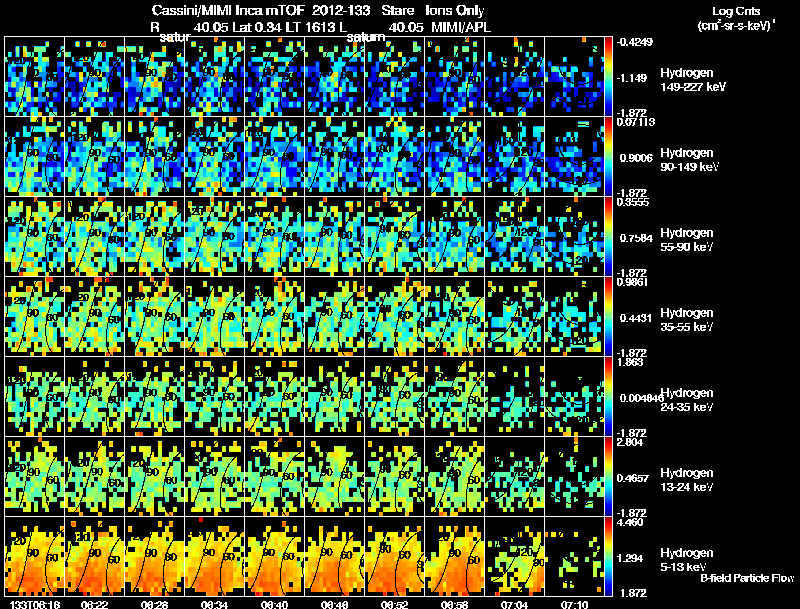
Task: Click the '07:10' time axis label
Action: pos(575,604)
